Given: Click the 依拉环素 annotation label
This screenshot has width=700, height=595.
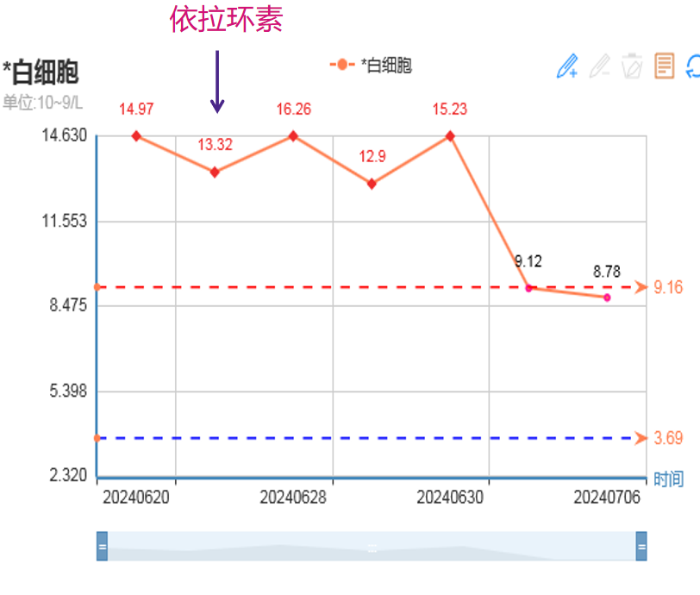Looking at the screenshot, I should [x=226, y=20].
